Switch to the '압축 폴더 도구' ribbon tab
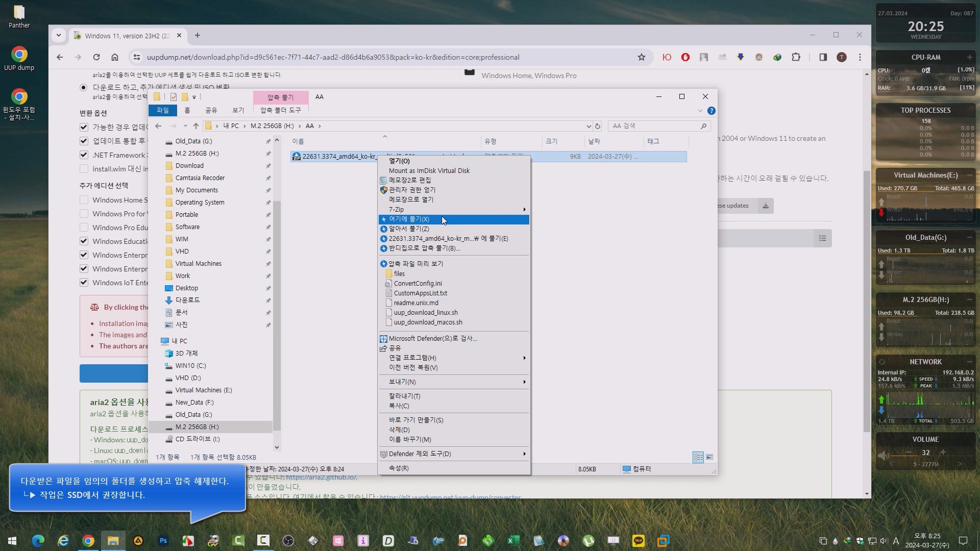The image size is (980, 551). [x=281, y=110]
